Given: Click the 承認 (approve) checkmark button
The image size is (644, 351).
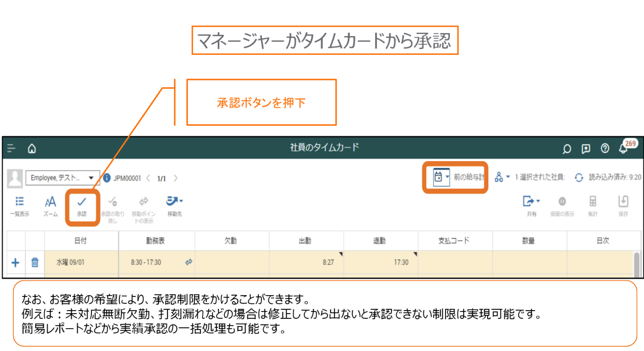Looking at the screenshot, I should 82,206.
